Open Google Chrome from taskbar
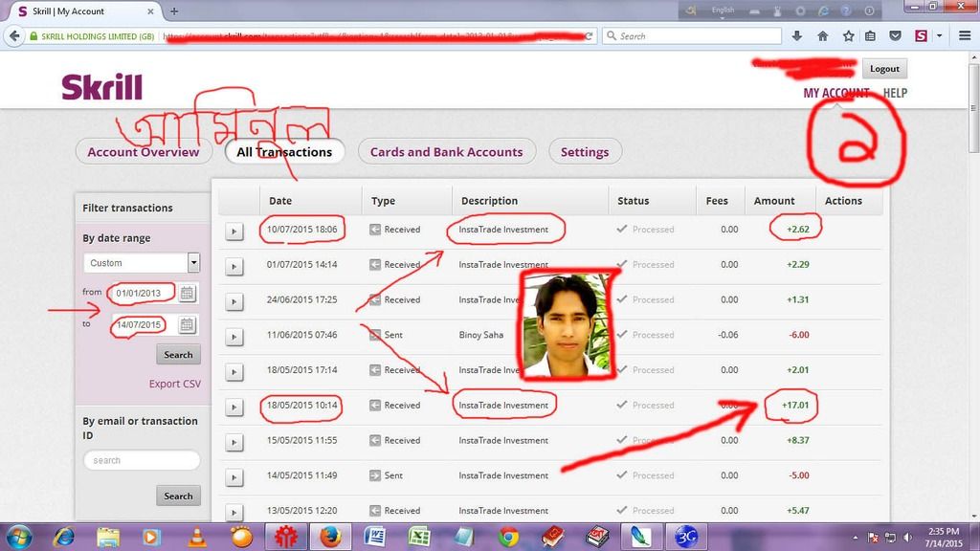 508,538
